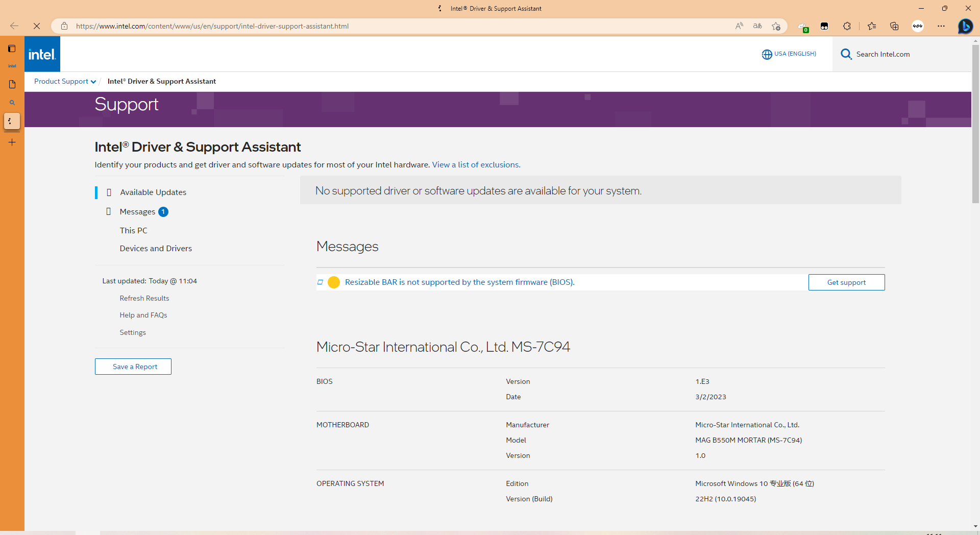
Task: Expand the Product Support dropdown
Action: 65,81
